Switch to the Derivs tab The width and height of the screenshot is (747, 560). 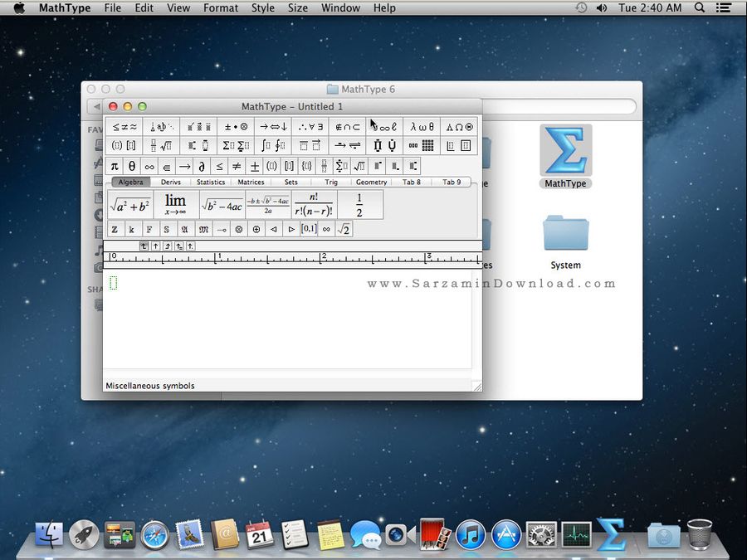[170, 182]
